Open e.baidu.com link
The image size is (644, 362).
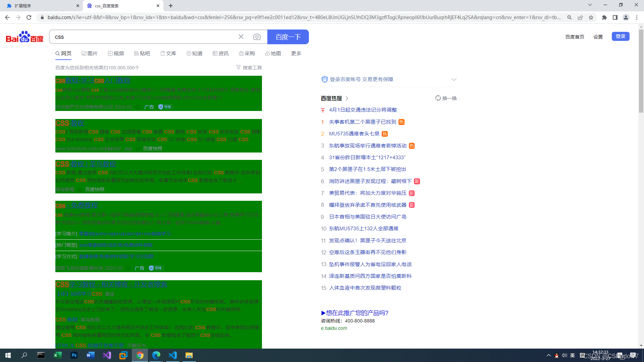tap(334, 328)
